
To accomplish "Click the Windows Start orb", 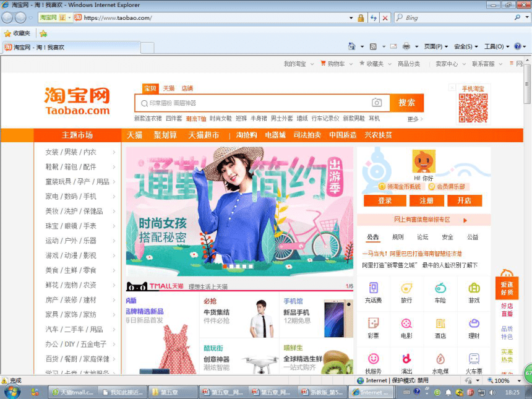I will (x=12, y=392).
